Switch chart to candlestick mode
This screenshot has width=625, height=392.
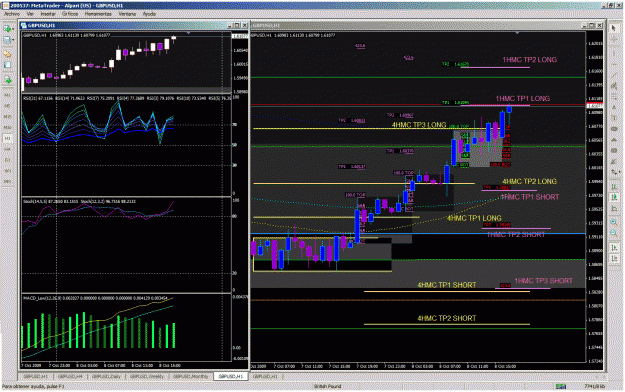point(614,197)
